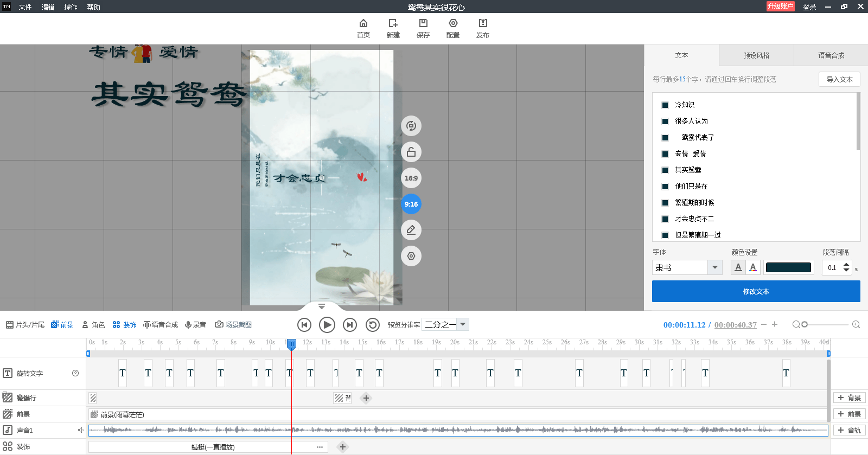This screenshot has width=868, height=455.
Task: Play the preview with the play button
Action: click(x=327, y=325)
